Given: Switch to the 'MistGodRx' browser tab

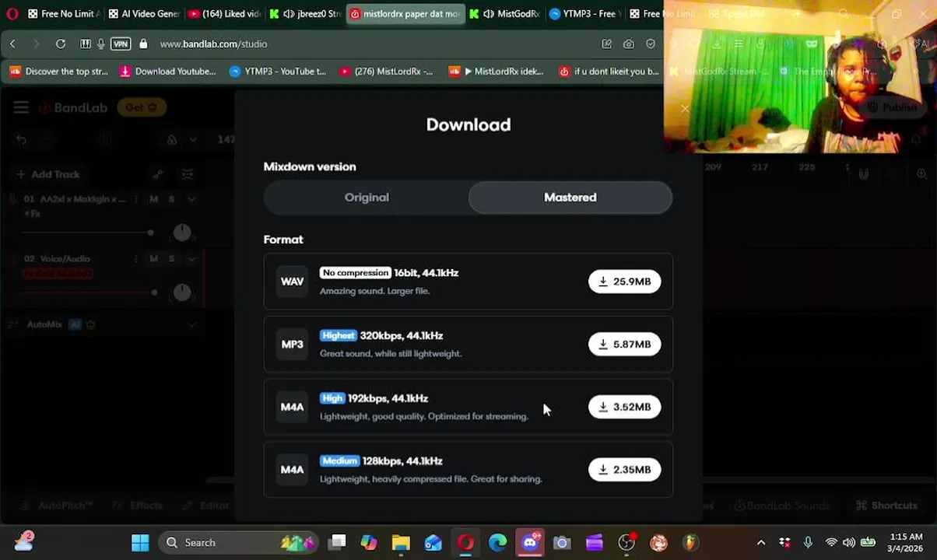Looking at the screenshot, I should tap(506, 13).
